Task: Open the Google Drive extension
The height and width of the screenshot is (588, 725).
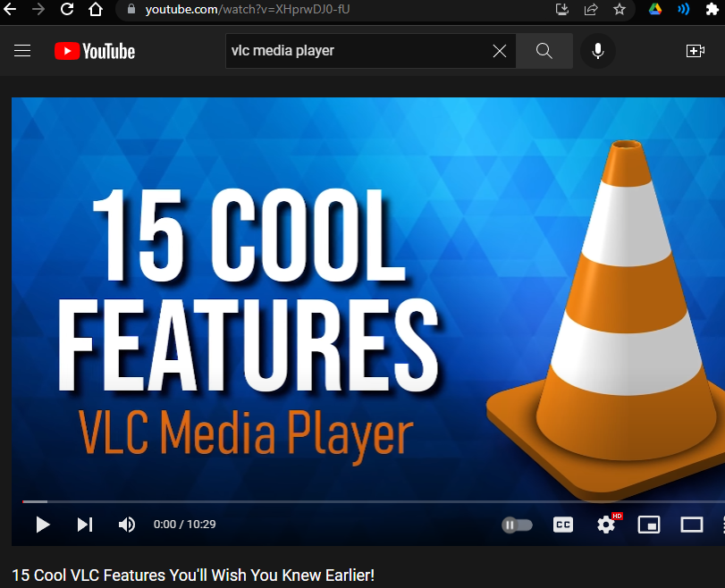Action: coord(654,9)
